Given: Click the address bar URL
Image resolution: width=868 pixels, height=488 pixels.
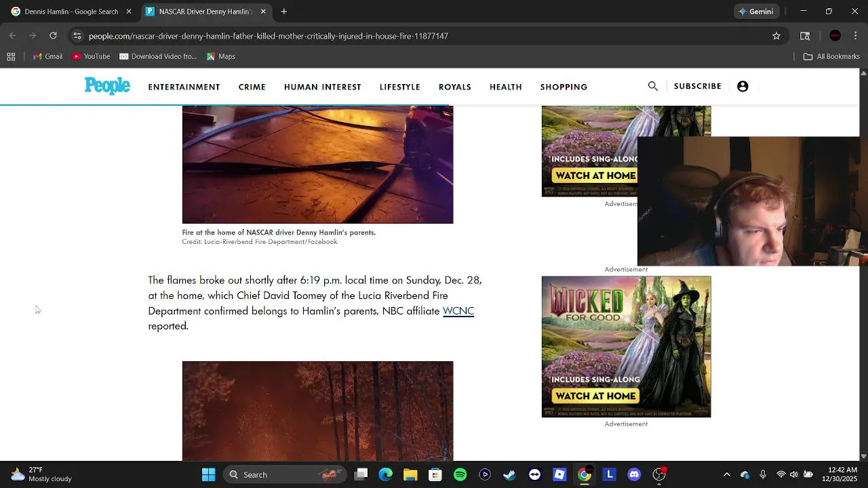Looking at the screenshot, I should click(268, 36).
